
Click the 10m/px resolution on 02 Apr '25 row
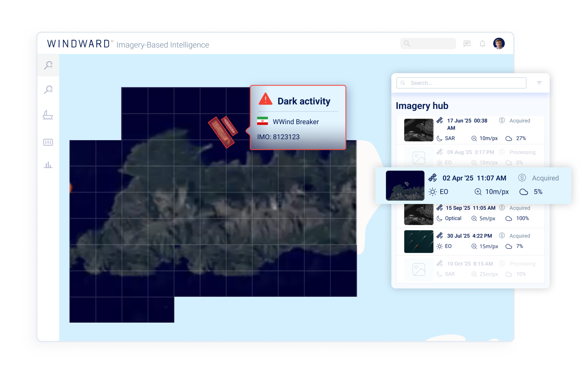pyautogui.click(x=497, y=192)
